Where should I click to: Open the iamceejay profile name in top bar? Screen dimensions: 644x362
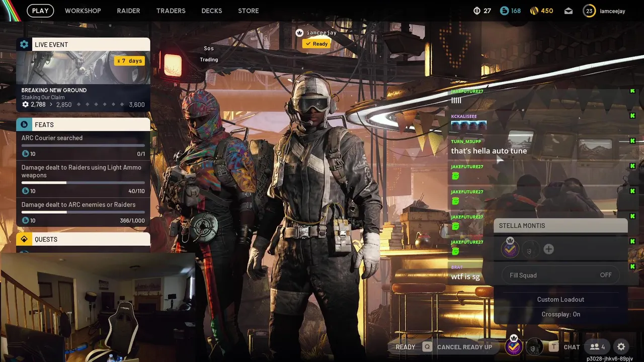[612, 11]
